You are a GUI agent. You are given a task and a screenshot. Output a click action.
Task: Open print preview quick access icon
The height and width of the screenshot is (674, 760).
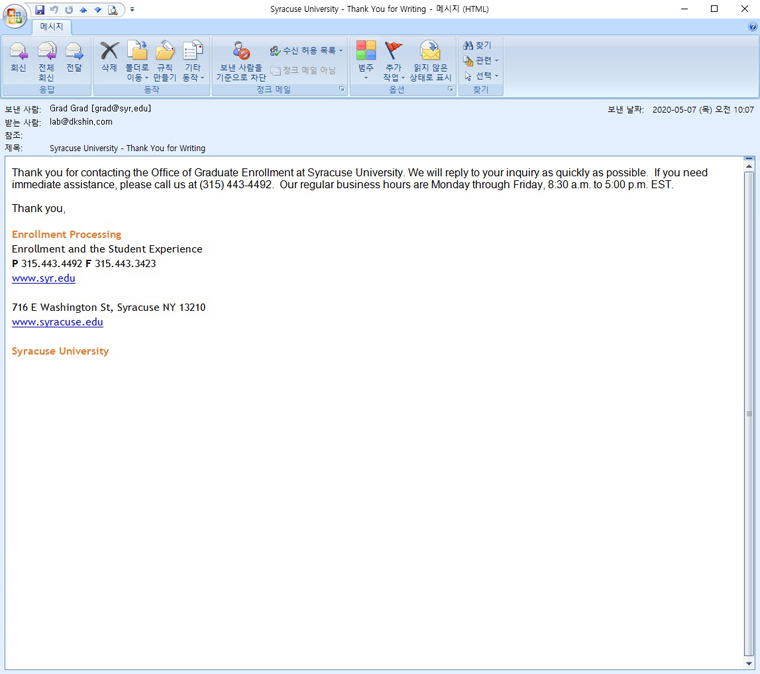click(x=112, y=10)
